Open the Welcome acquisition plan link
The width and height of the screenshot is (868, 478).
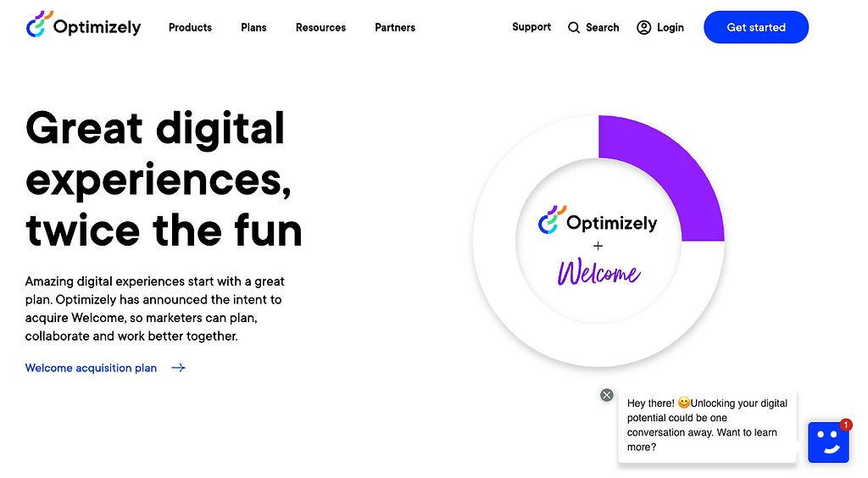(x=91, y=368)
